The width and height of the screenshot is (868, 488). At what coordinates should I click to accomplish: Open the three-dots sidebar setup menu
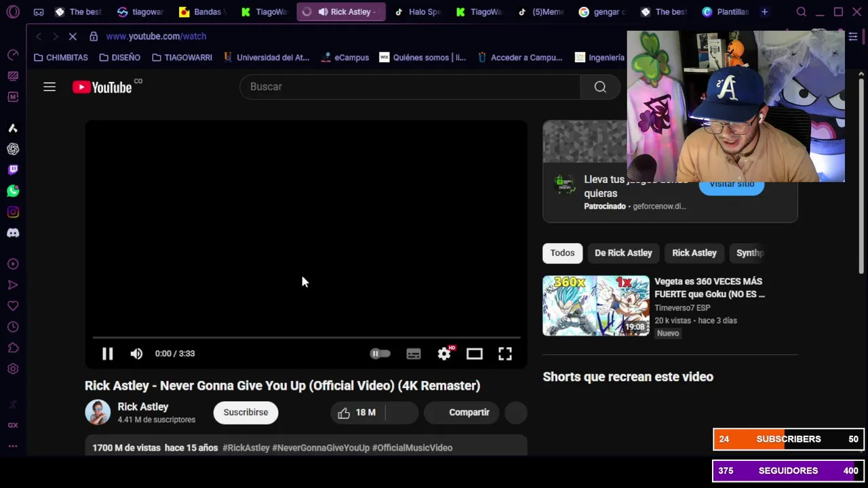[x=13, y=446]
